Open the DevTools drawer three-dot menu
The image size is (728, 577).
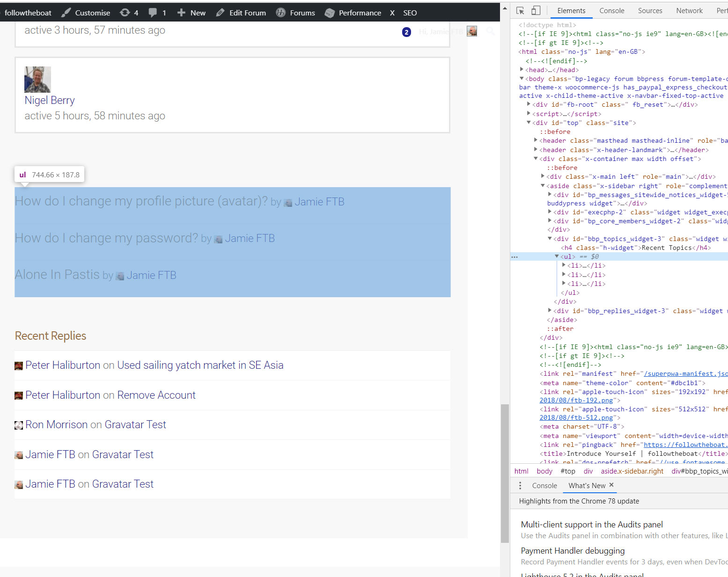click(520, 486)
